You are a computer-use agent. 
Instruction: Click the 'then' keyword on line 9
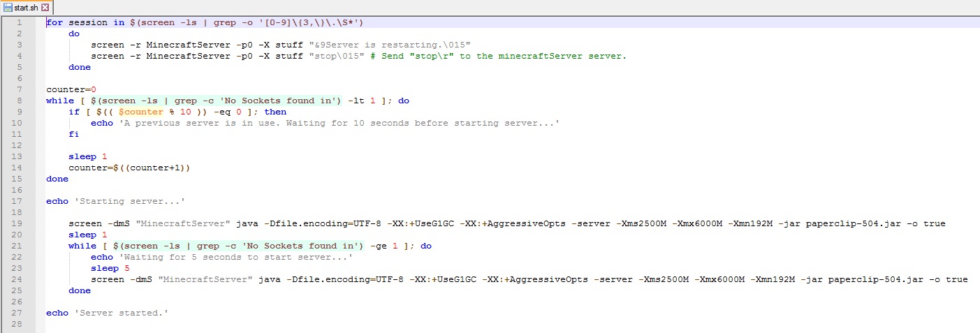[x=275, y=112]
